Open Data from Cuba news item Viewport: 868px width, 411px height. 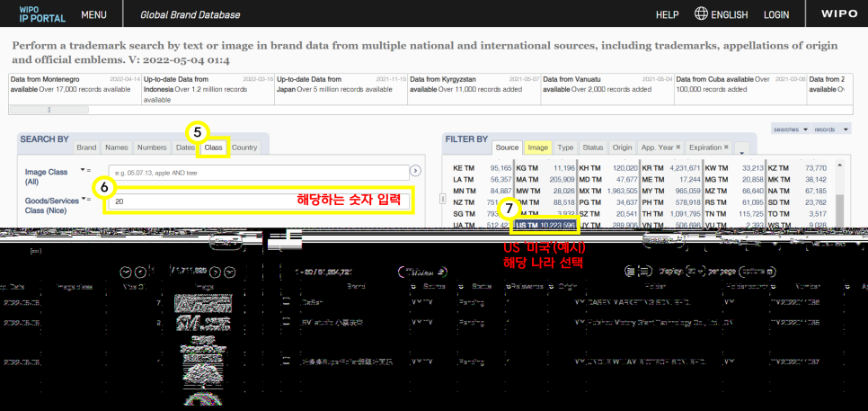pos(741,89)
